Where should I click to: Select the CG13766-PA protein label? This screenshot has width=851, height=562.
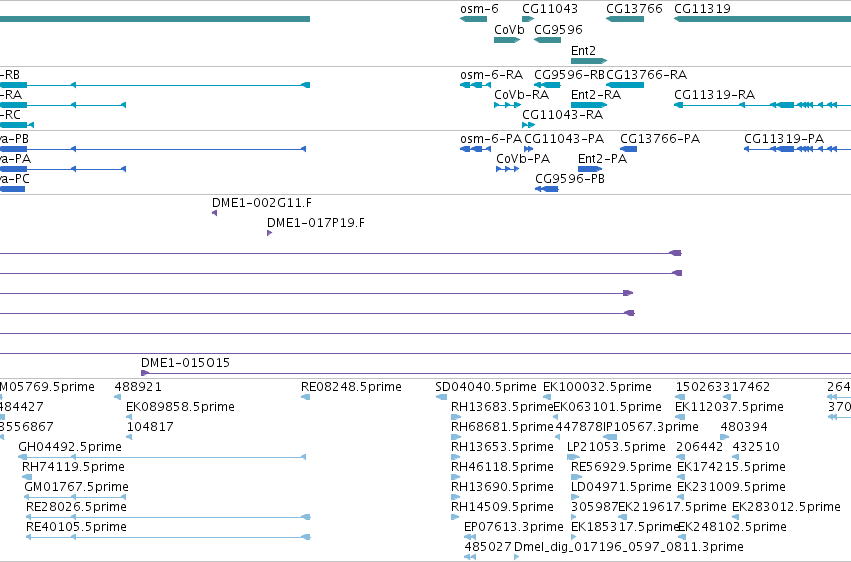tap(660, 139)
